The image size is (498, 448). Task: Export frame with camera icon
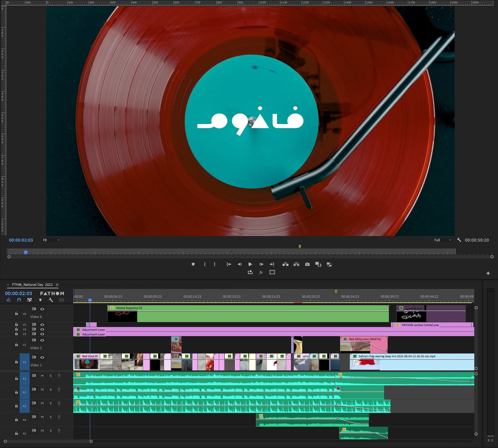point(307,264)
